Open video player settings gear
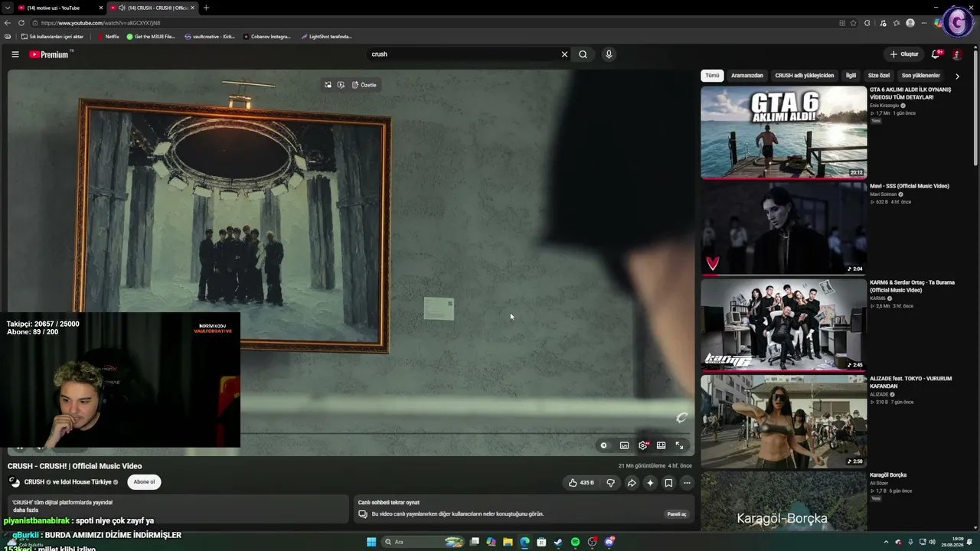Image resolution: width=980 pixels, height=551 pixels. pyautogui.click(x=643, y=445)
